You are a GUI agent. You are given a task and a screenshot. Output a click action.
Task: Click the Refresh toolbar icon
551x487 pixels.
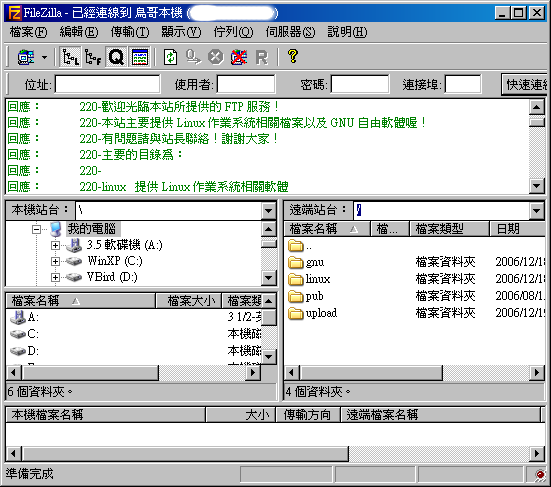[170, 57]
